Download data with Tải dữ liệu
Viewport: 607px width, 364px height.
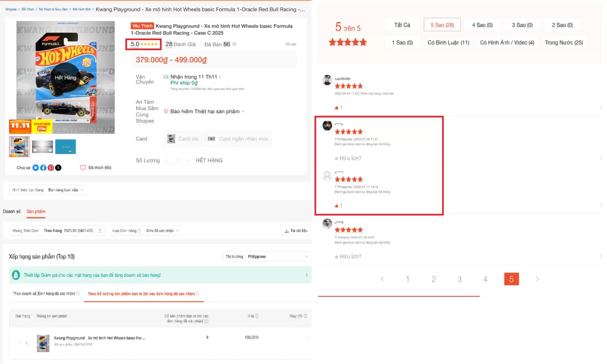coord(296,231)
